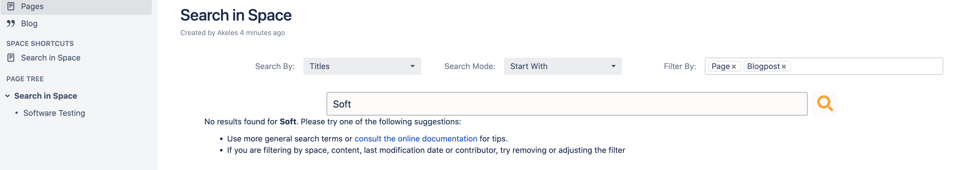Image resolution: width=980 pixels, height=170 pixels.
Task: Click the Search in Space page title
Action: coord(236,15)
